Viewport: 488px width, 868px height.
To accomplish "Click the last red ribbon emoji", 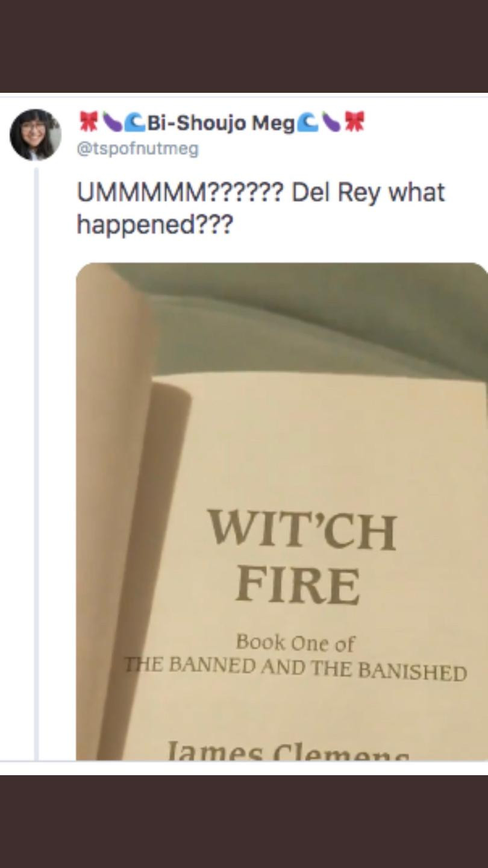I will click(x=354, y=122).
